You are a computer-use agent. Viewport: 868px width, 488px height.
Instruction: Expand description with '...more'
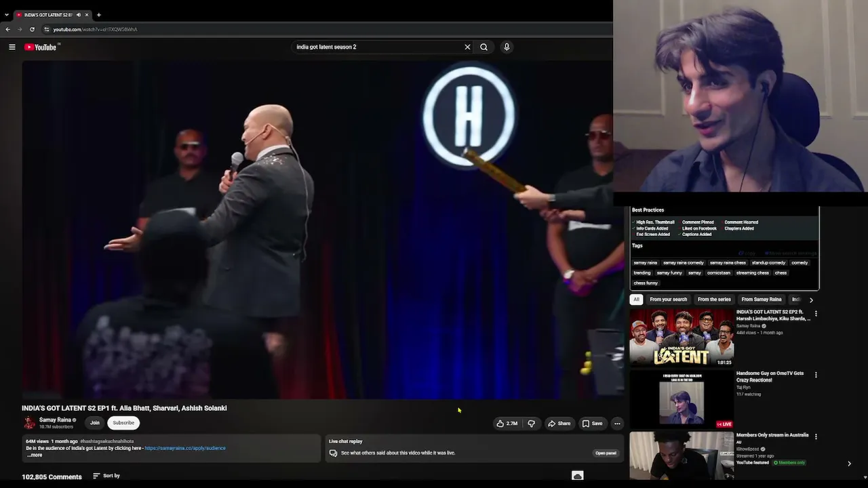35,455
